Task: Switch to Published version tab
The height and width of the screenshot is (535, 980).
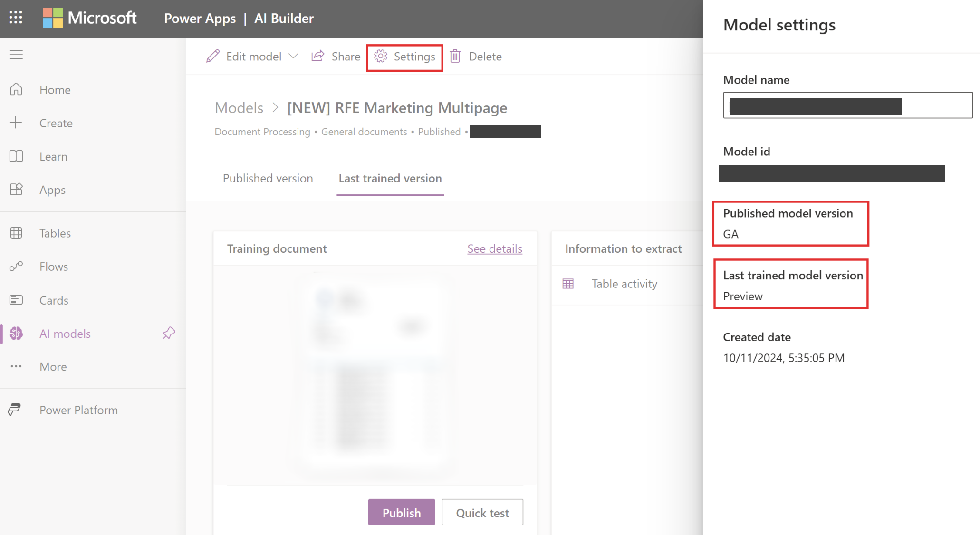Action: [268, 178]
